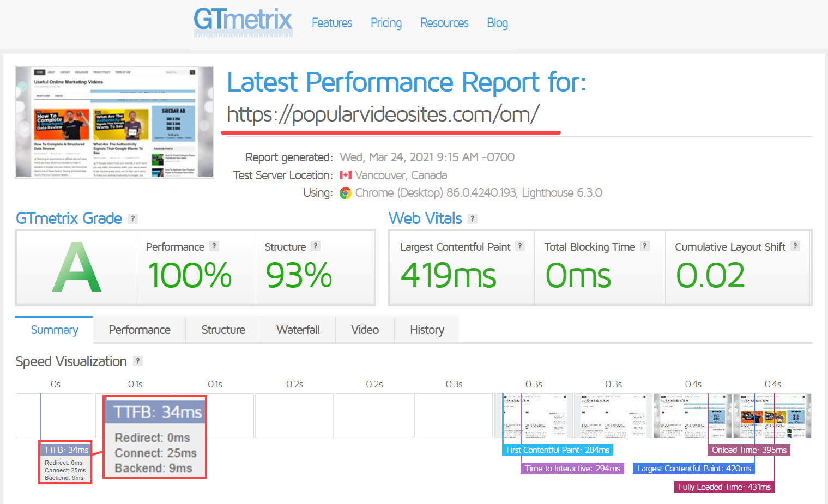Open help icon next to Web Vitals

click(x=473, y=218)
